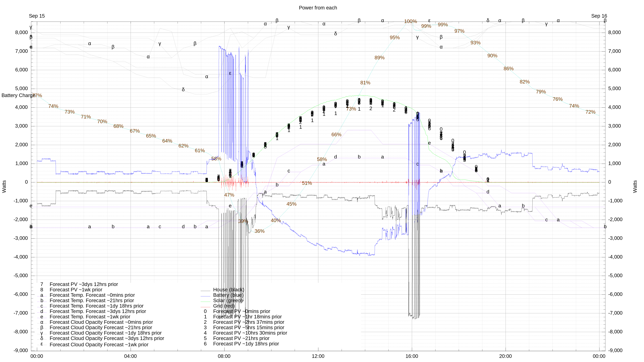
Task: Click the '72%' battery charge label
Action: 591,112
